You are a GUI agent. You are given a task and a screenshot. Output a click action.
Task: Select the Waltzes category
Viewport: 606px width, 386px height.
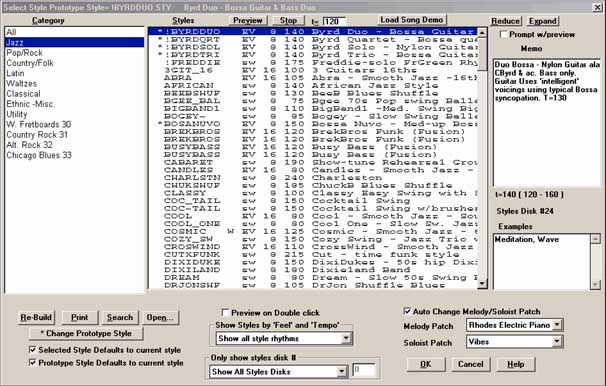click(x=74, y=83)
